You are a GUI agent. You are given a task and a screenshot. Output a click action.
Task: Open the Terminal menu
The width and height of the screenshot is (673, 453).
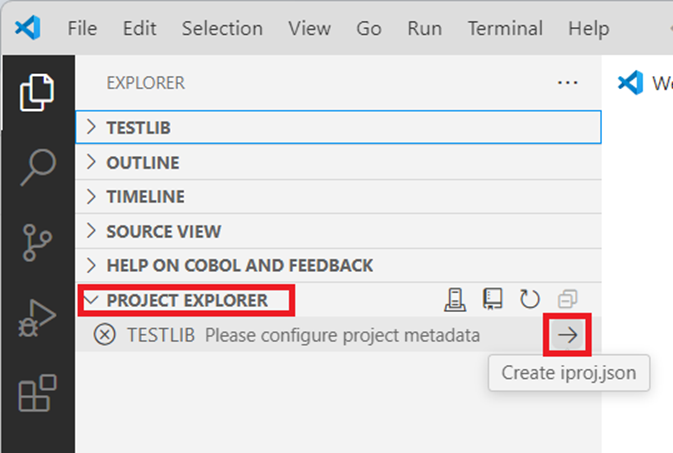(x=506, y=28)
